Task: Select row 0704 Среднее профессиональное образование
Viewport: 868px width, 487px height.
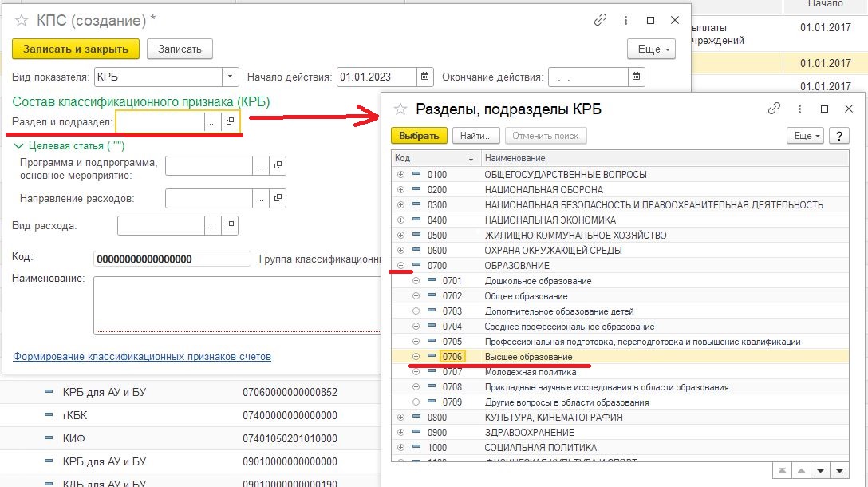Action: tap(620, 327)
